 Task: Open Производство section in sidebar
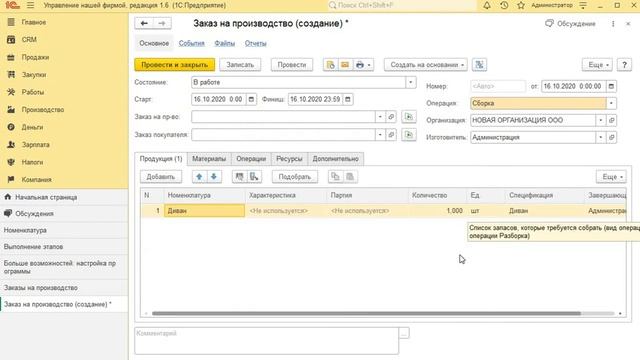(x=43, y=110)
